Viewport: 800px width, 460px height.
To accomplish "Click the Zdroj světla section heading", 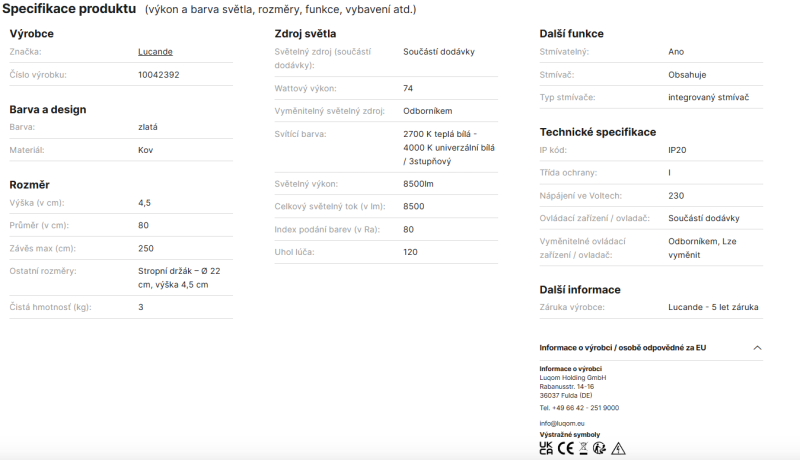I will click(x=305, y=34).
